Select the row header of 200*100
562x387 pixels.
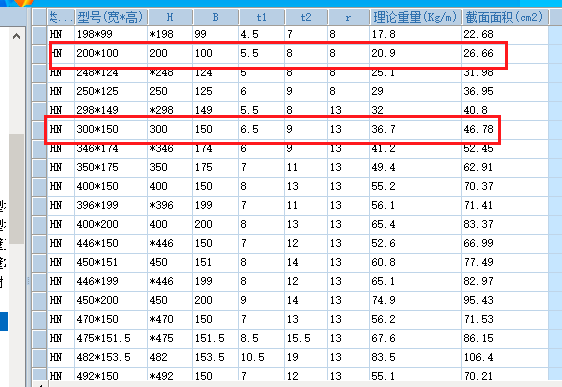(39, 53)
